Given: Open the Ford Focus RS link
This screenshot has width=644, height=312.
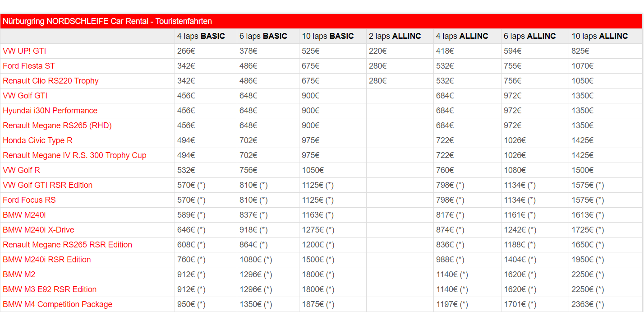Looking at the screenshot, I should pyautogui.click(x=29, y=200).
